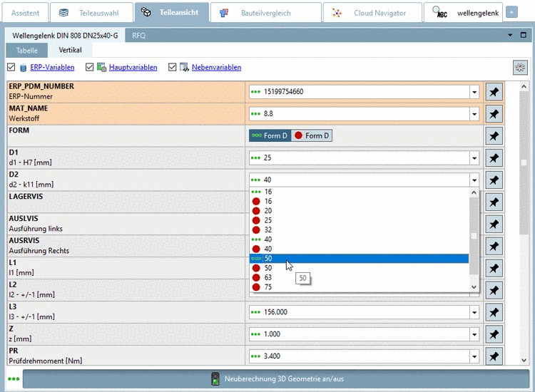Screen dimensions: 535x392
Task: Maximize the Wellengelenk panel
Action: pyautogui.click(x=524, y=35)
